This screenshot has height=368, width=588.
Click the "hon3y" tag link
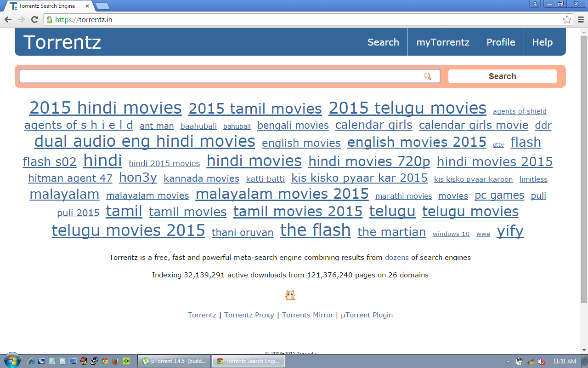[x=138, y=178]
